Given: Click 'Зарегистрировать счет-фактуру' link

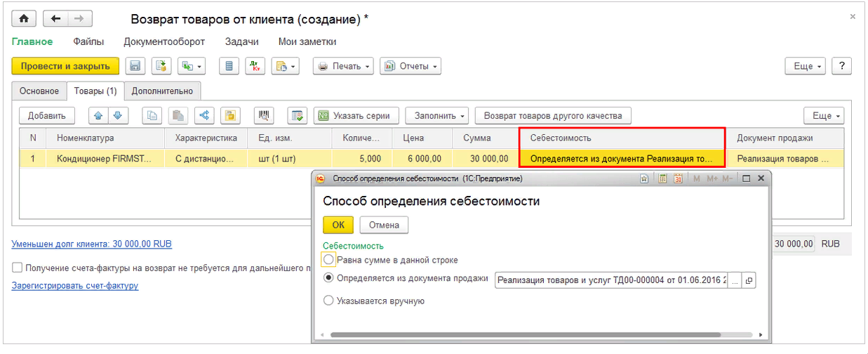Looking at the screenshot, I should [75, 286].
